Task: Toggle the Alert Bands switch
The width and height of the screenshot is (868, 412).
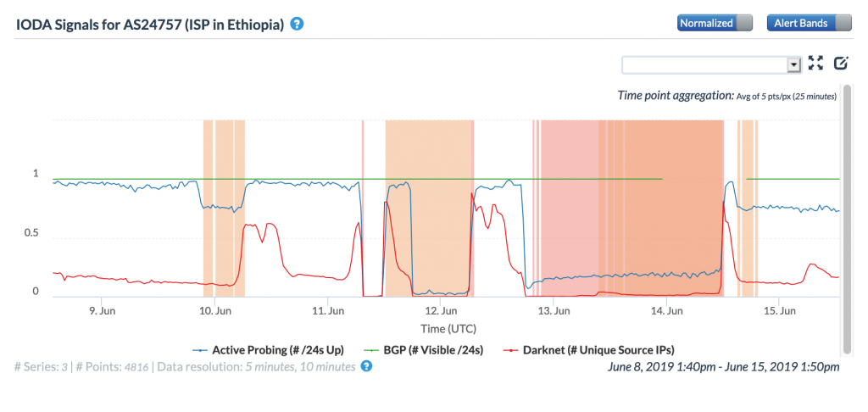Action: 809,24
